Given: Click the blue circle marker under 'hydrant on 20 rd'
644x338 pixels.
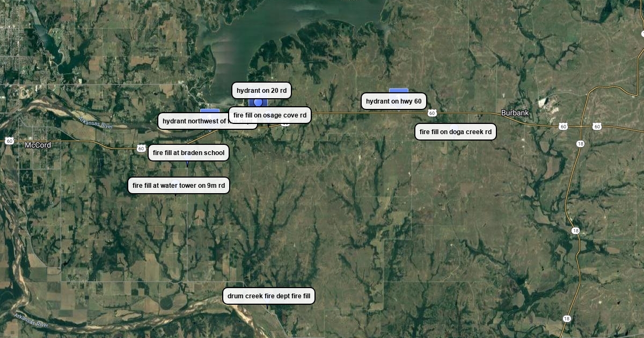Looking at the screenshot, I should pos(258,102).
